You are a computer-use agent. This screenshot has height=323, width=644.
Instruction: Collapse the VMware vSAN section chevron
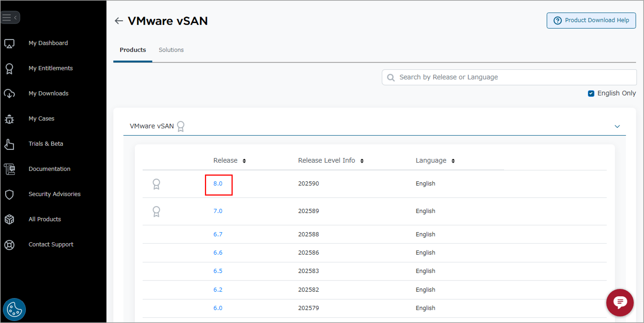pos(617,126)
